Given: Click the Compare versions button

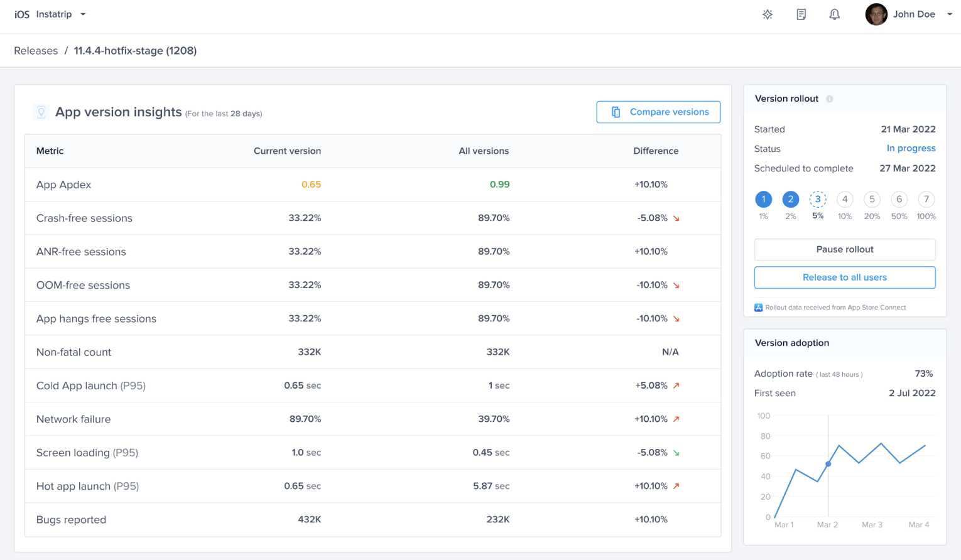Looking at the screenshot, I should point(658,112).
